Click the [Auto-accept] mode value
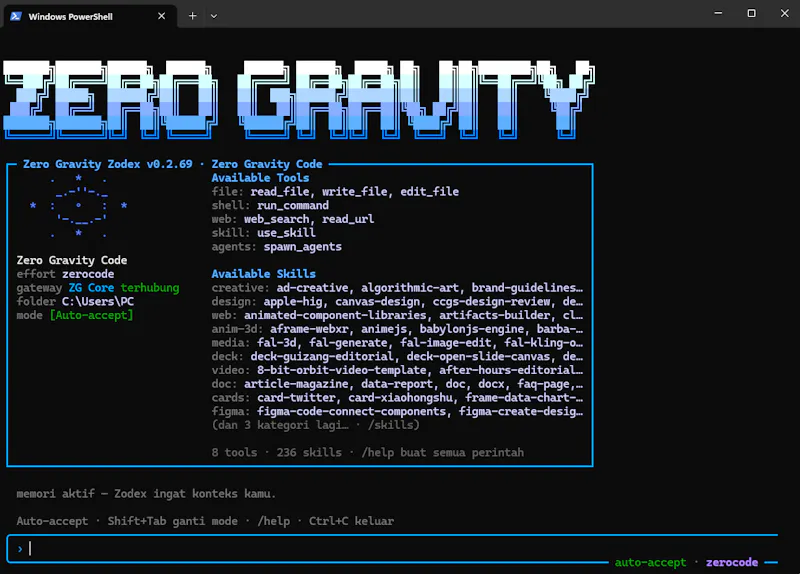This screenshot has width=800, height=574. tap(91, 315)
